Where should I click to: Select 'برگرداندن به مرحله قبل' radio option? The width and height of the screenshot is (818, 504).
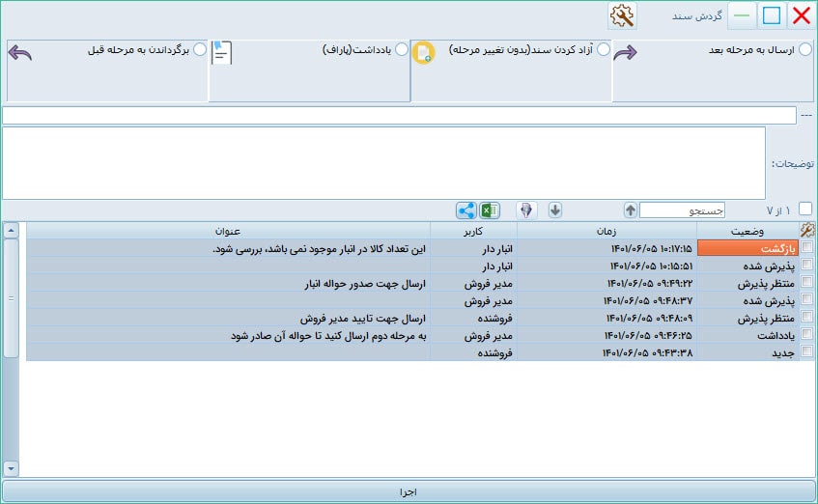200,49
